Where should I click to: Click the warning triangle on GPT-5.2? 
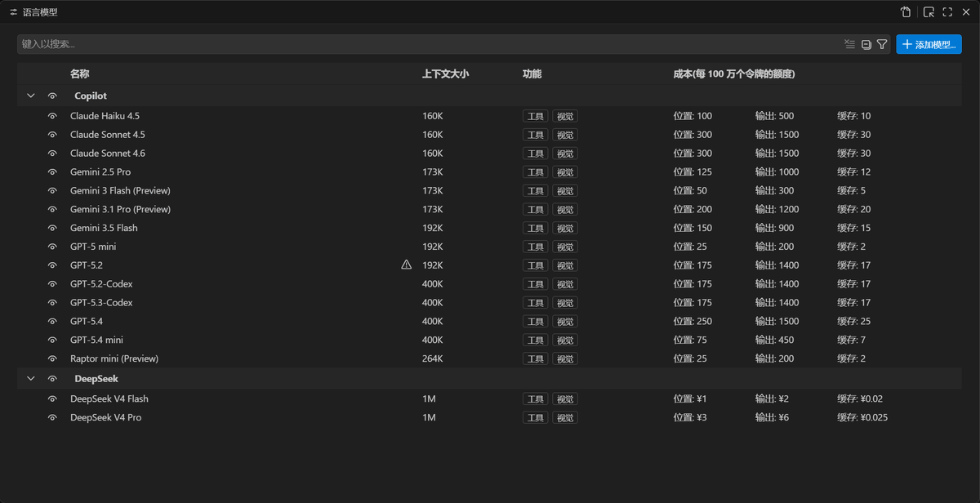point(407,265)
